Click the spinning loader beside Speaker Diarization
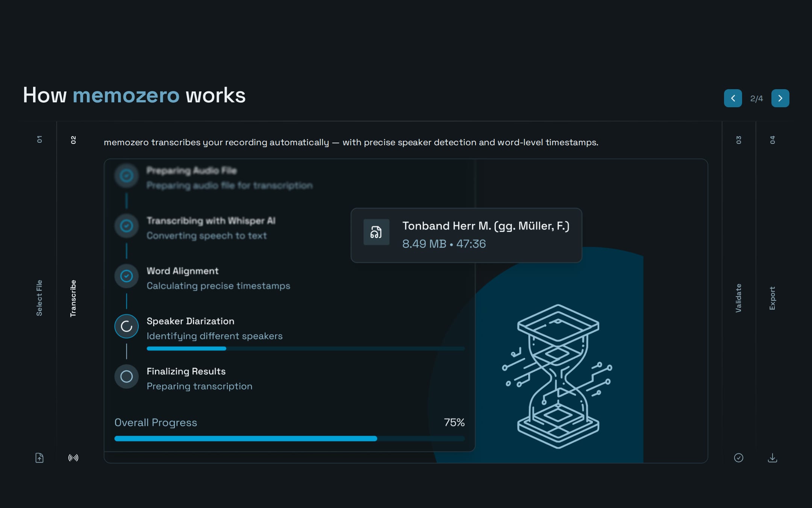 [x=126, y=326]
